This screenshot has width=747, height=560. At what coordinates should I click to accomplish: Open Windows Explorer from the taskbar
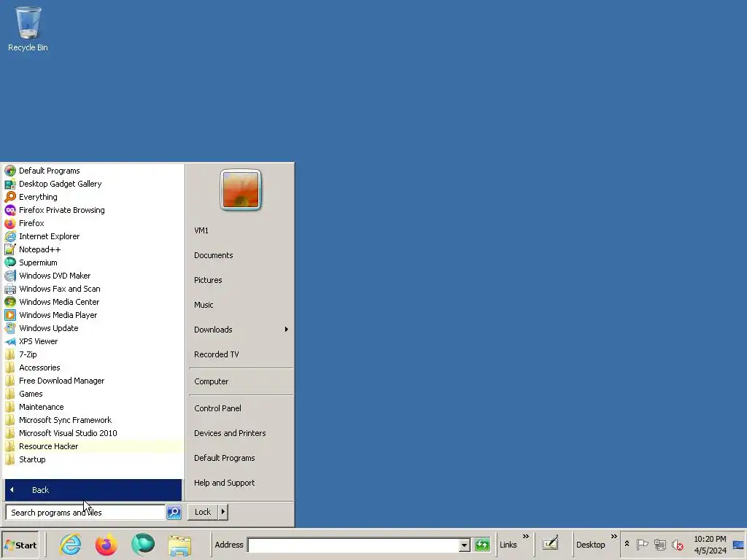coord(179,545)
